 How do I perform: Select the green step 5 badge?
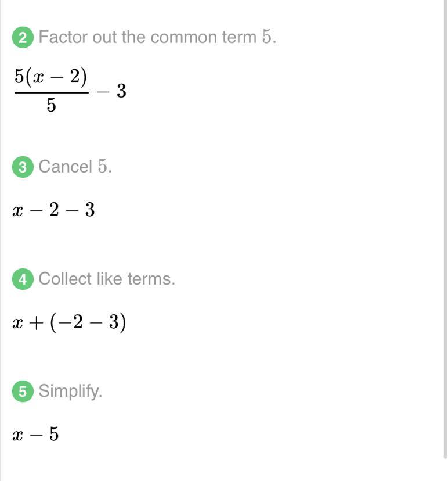click(23, 392)
